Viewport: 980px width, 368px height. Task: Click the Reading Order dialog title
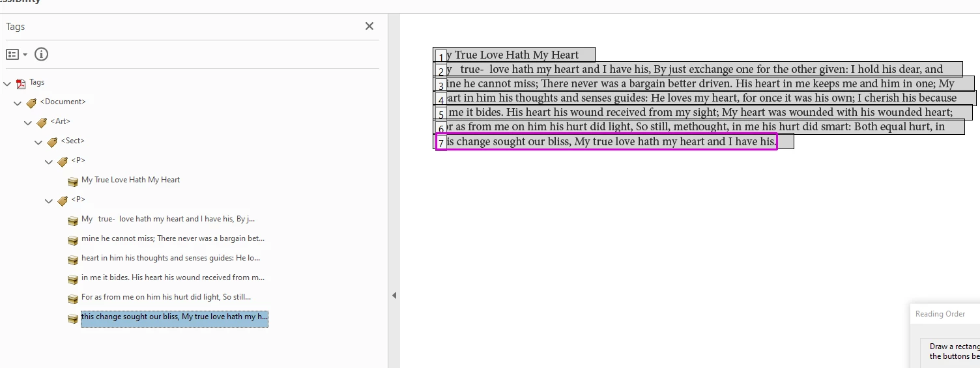coord(940,314)
